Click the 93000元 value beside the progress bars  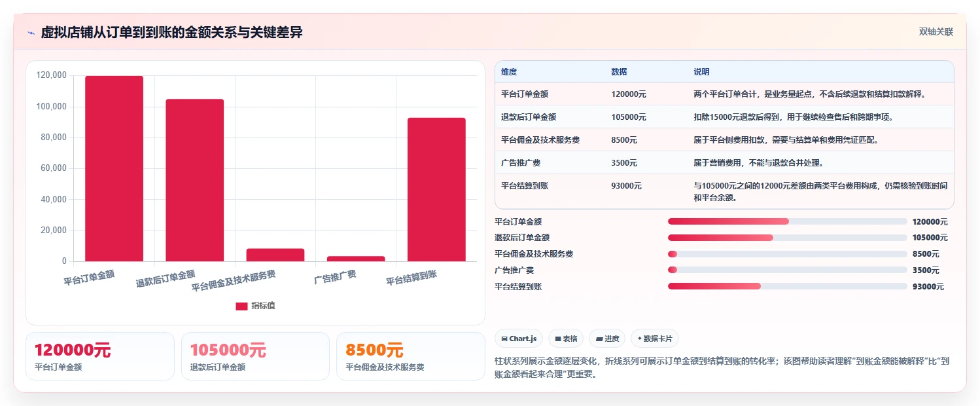pos(928,286)
